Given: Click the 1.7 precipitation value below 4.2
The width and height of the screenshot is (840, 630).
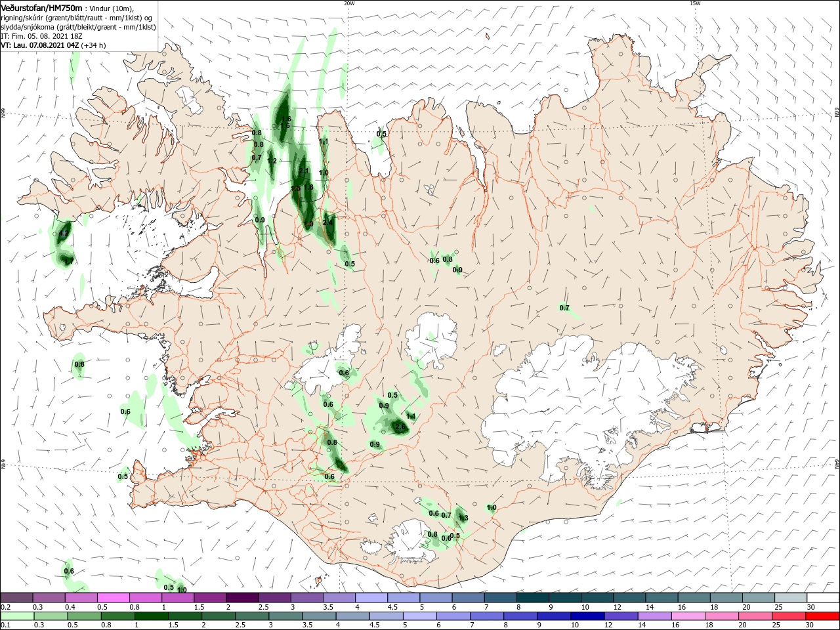Looking at the screenshot, I should click(x=69, y=261).
